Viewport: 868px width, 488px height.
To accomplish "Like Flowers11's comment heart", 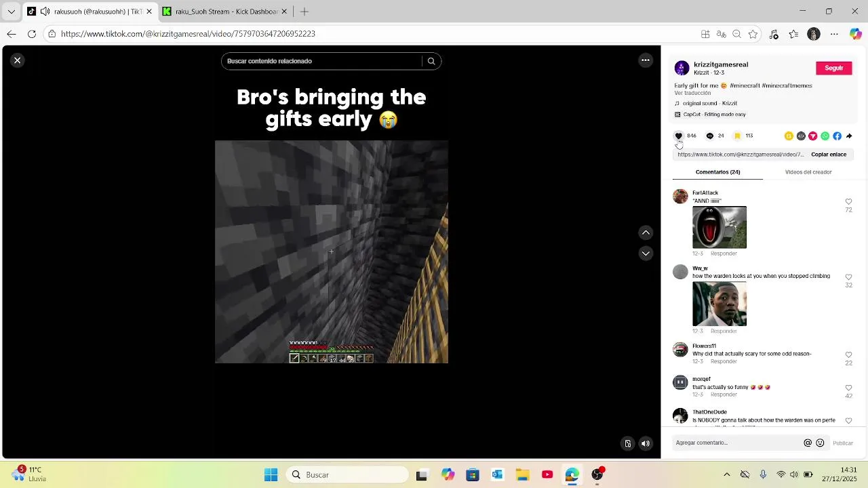I will click(848, 355).
